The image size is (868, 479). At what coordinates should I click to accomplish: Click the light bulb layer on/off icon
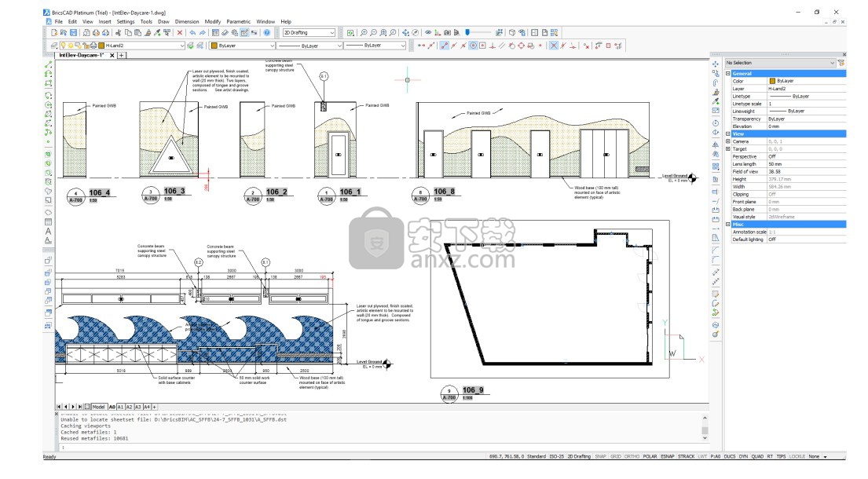(63, 46)
